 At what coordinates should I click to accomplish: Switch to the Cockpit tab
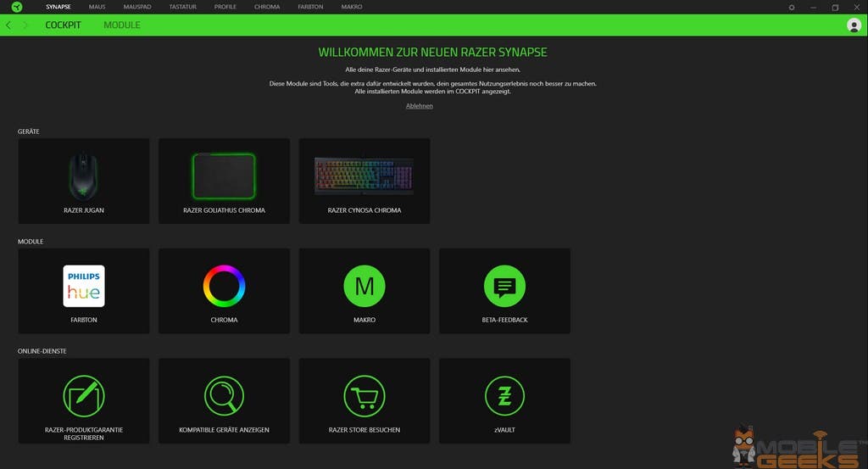[x=63, y=25]
